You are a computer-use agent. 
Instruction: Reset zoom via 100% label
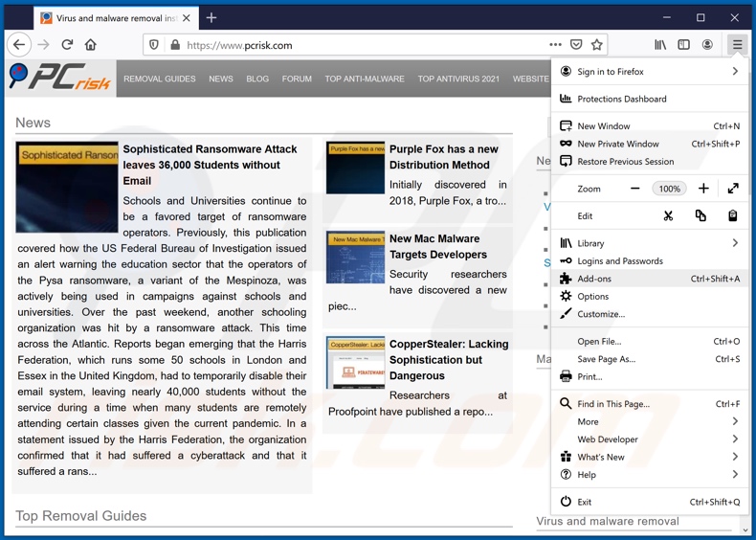669,189
